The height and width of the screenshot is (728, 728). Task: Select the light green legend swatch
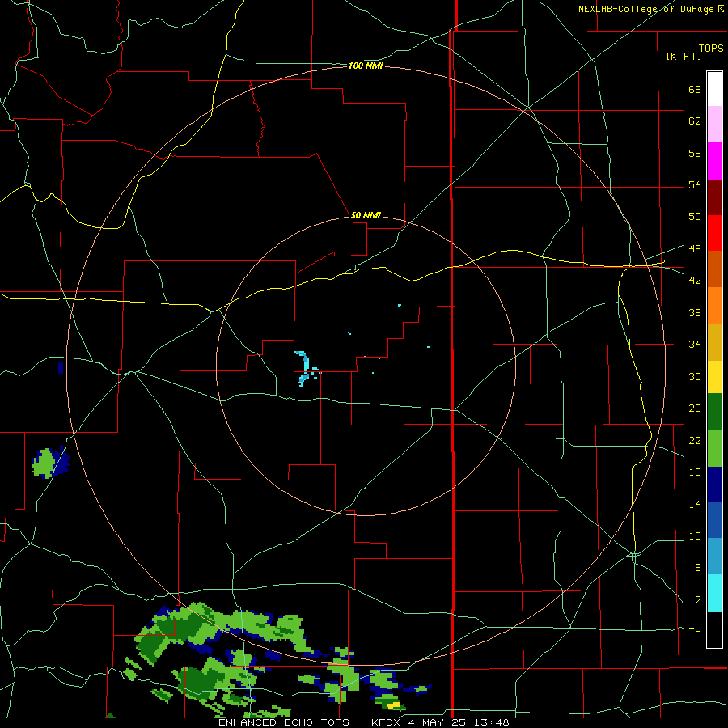714,448
